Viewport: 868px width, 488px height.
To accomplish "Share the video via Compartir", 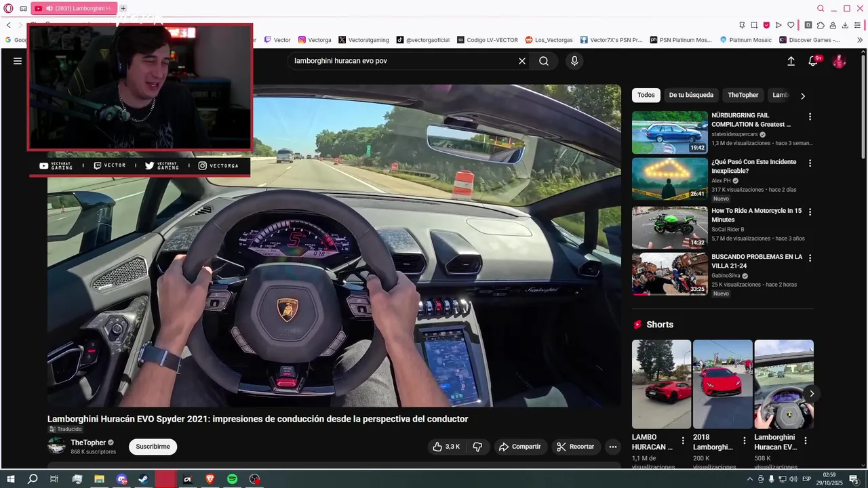I will click(520, 447).
